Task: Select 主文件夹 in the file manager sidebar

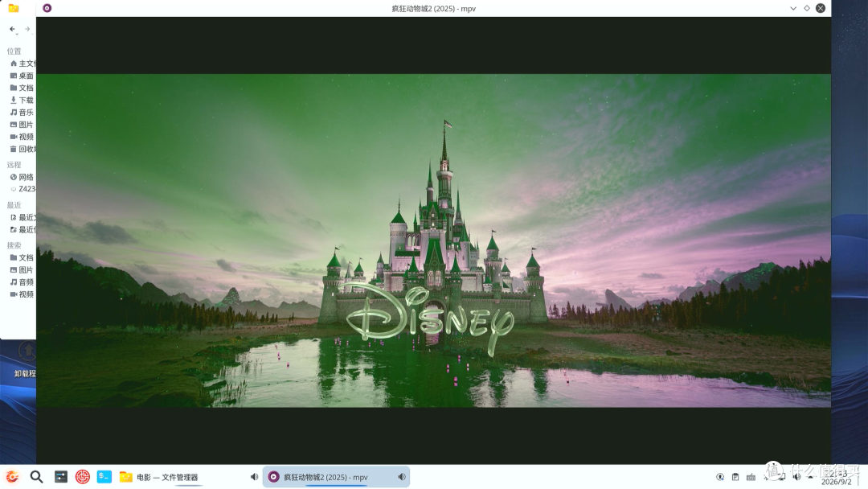Action: 23,64
